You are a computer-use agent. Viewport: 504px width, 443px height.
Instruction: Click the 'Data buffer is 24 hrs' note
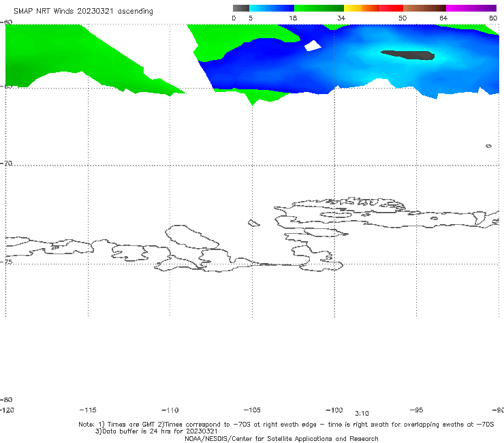tap(156, 431)
